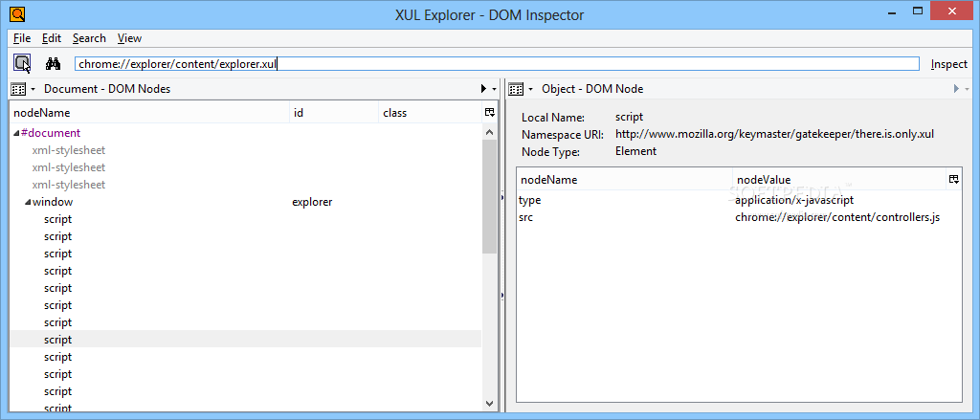This screenshot has height=420, width=980.
Task: Click the XUL Explorer title bar icon
Action: click(x=17, y=13)
